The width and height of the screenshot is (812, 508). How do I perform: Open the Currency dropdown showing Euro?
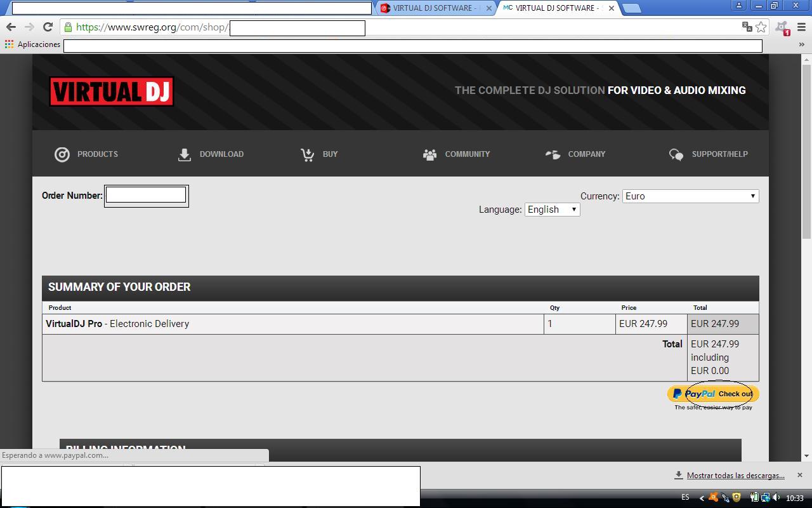point(690,196)
